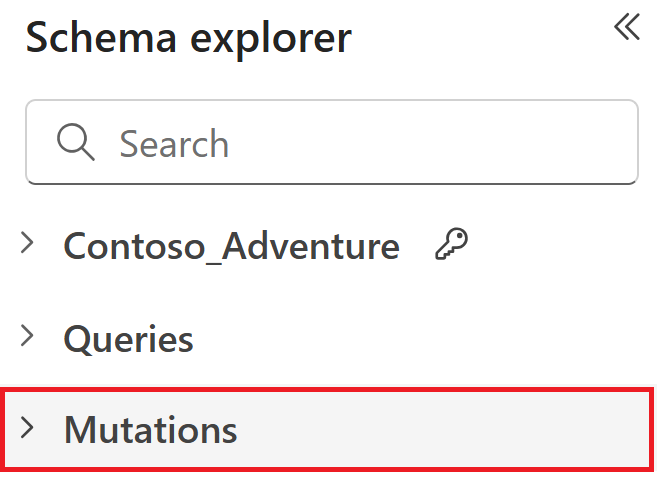
Task: Open the Mutations list in schema tree
Action: pyautogui.click(x=27, y=428)
